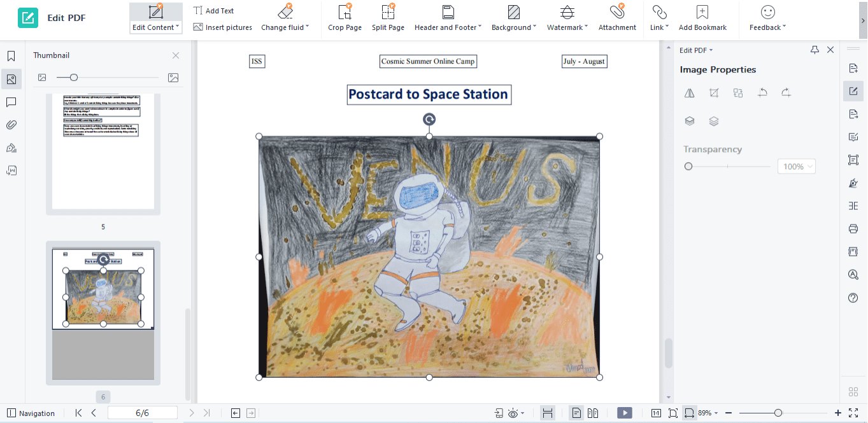Select the page 5 thumbnail
The image size is (868, 423).
coord(103,153)
